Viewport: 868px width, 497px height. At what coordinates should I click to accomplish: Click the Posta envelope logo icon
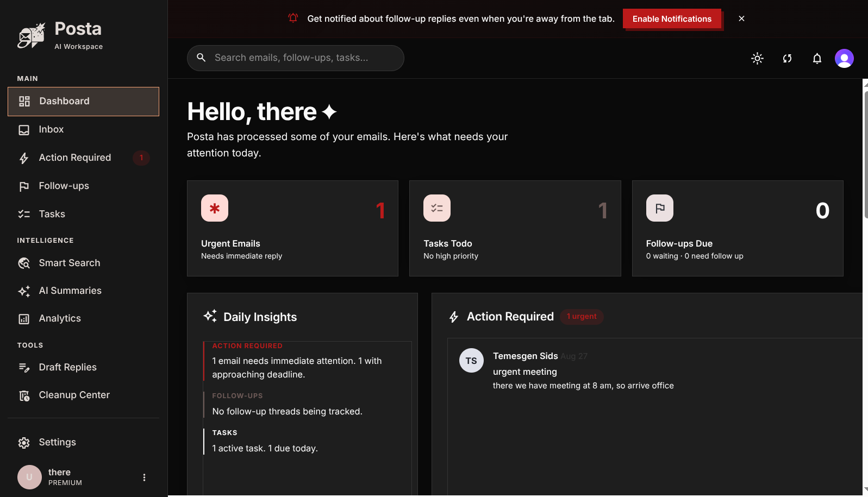[31, 36]
